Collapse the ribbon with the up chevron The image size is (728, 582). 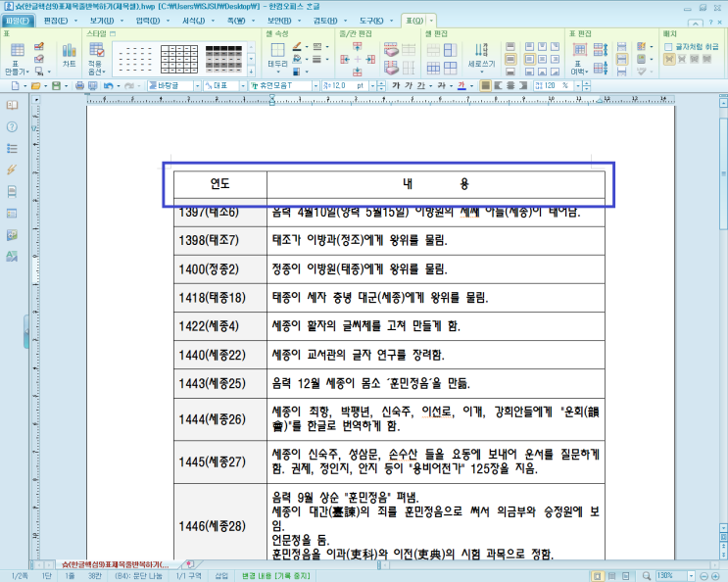[695, 24]
